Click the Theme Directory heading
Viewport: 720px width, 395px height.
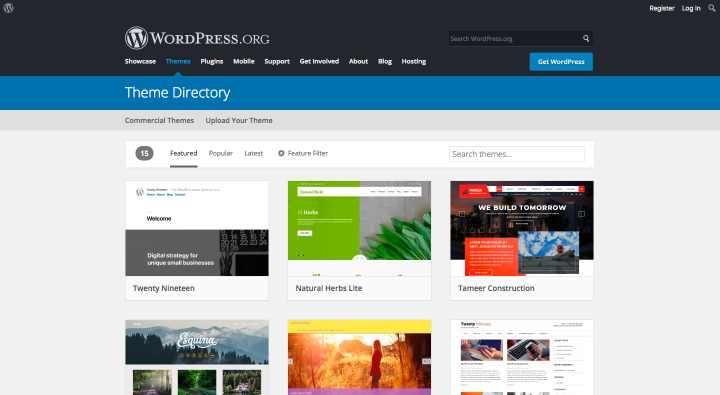[177, 92]
